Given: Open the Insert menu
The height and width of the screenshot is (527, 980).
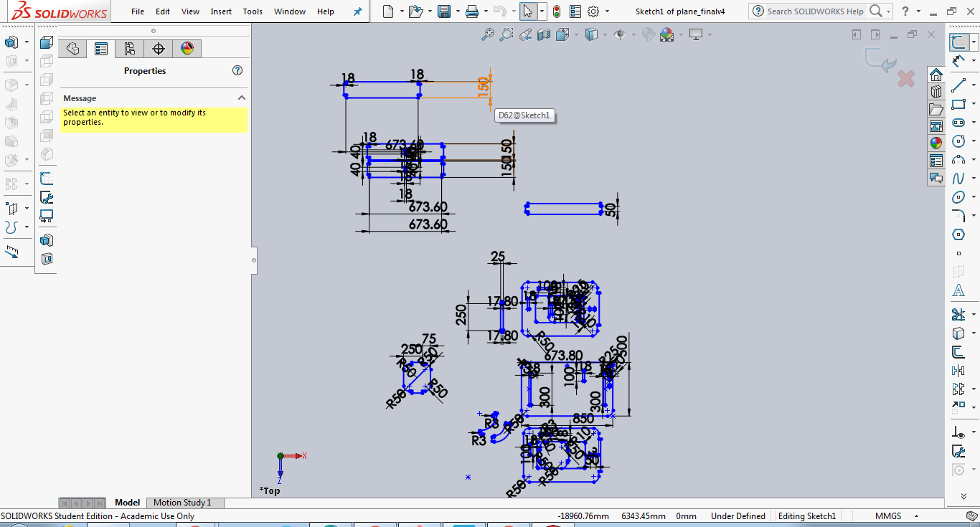Looking at the screenshot, I should 221,11.
